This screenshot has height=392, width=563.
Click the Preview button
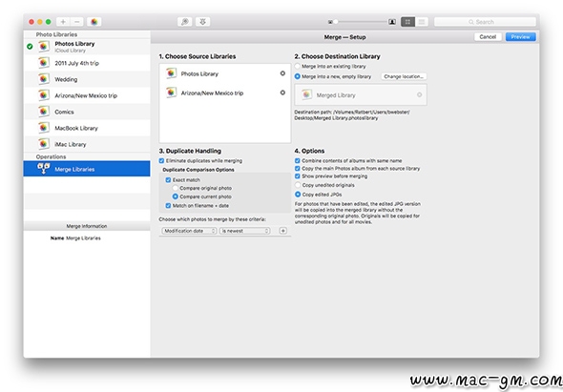tap(521, 37)
